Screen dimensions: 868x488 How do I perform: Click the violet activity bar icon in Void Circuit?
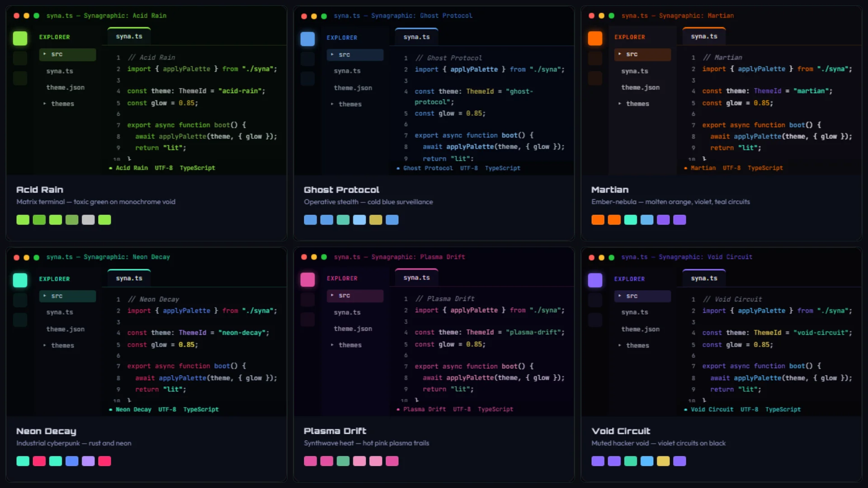pos(595,280)
